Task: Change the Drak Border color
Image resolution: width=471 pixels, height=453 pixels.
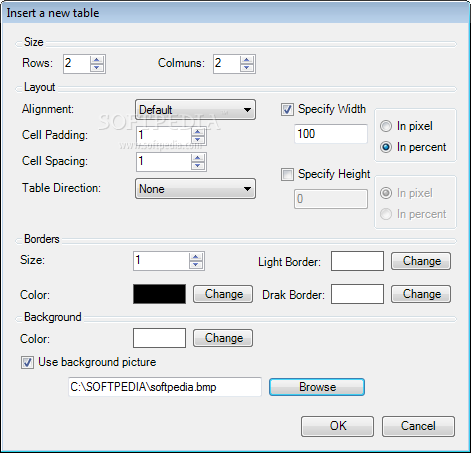Action: point(421,294)
